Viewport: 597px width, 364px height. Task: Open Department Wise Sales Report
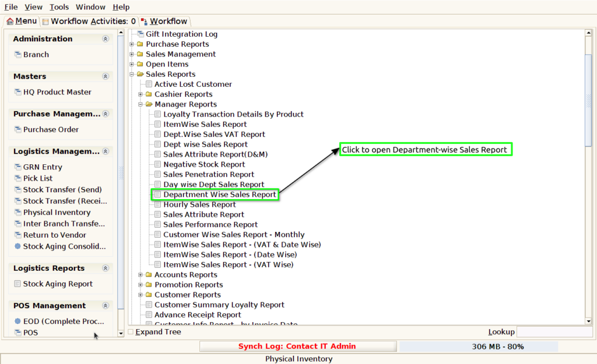pyautogui.click(x=219, y=195)
